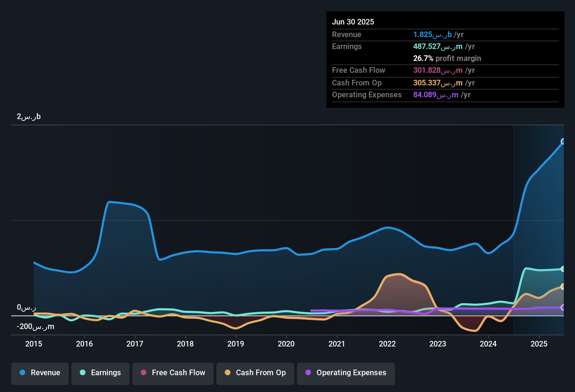The width and height of the screenshot is (575, 392).
Task: Select the 2022 year label on the axis
Action: coord(387,344)
